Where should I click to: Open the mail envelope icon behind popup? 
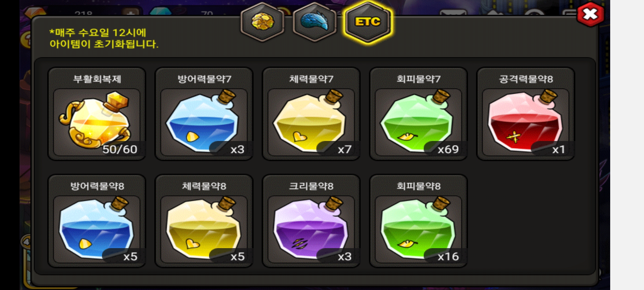coord(453,13)
